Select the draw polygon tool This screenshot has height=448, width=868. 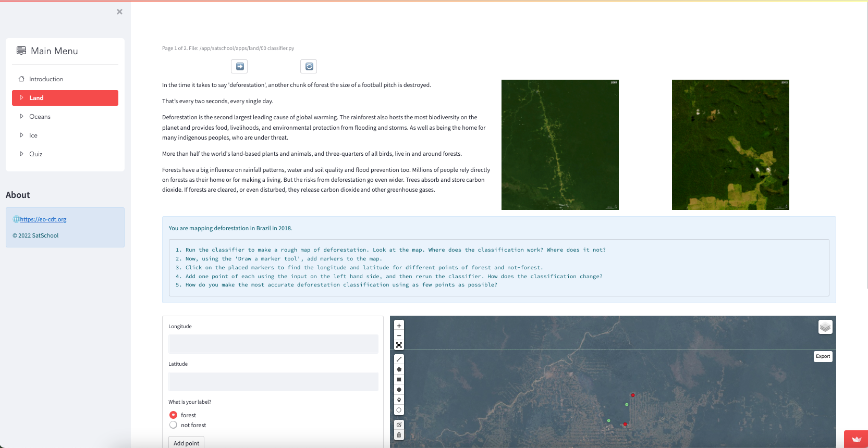click(399, 369)
